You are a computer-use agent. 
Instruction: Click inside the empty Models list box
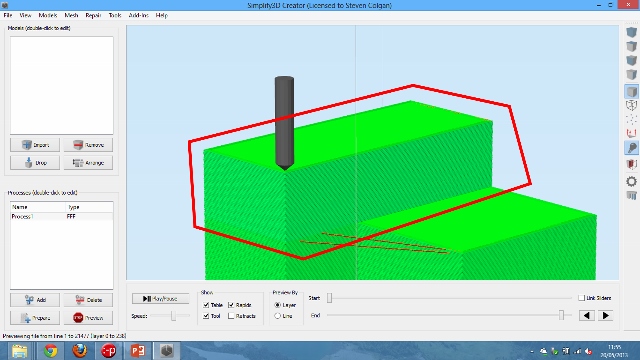pos(62,85)
